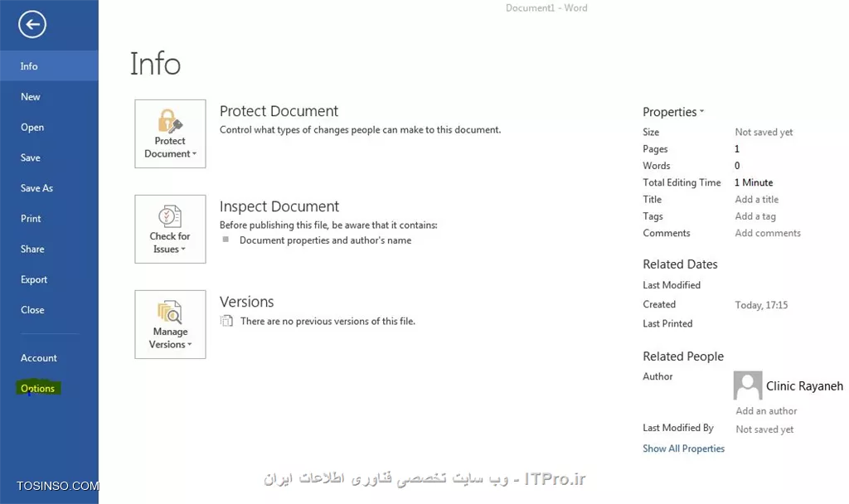Click the Created value 'Today, 17:15'
This screenshot has width=849, height=504.
point(761,305)
